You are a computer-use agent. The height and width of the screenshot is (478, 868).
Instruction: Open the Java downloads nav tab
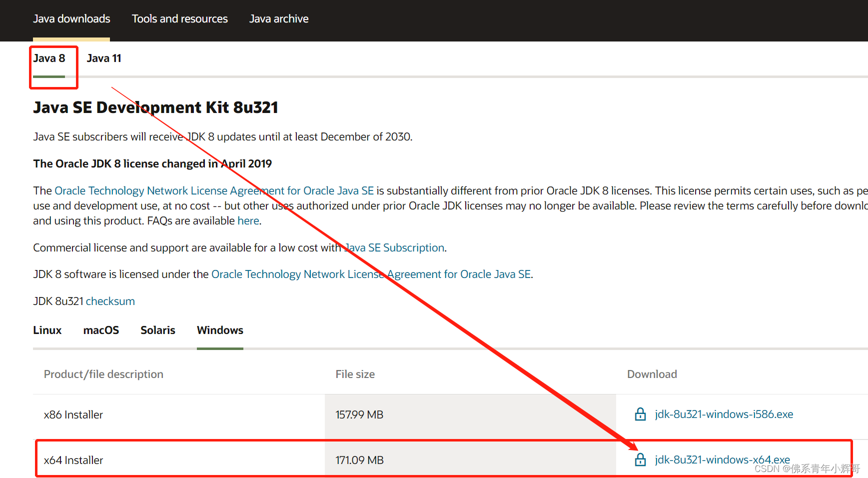pyautogui.click(x=71, y=19)
